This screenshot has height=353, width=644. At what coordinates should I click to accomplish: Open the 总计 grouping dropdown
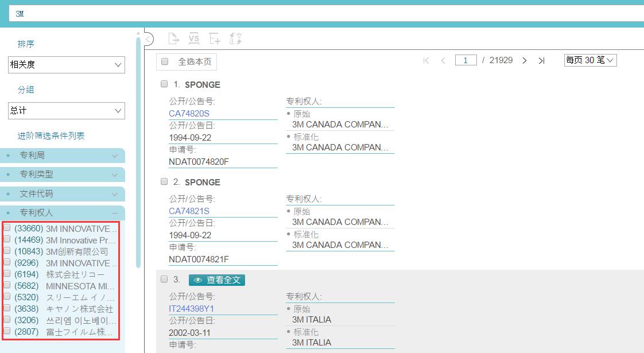click(67, 111)
